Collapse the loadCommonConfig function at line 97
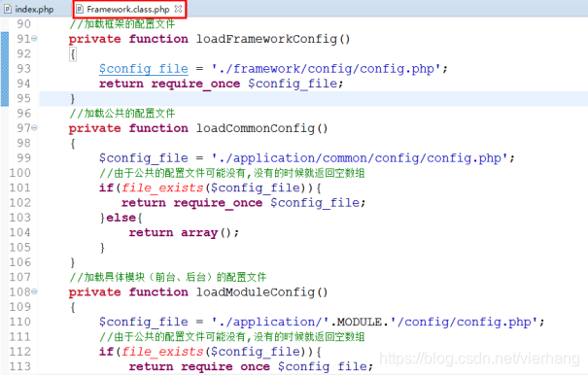588x376 pixels. 34,128
